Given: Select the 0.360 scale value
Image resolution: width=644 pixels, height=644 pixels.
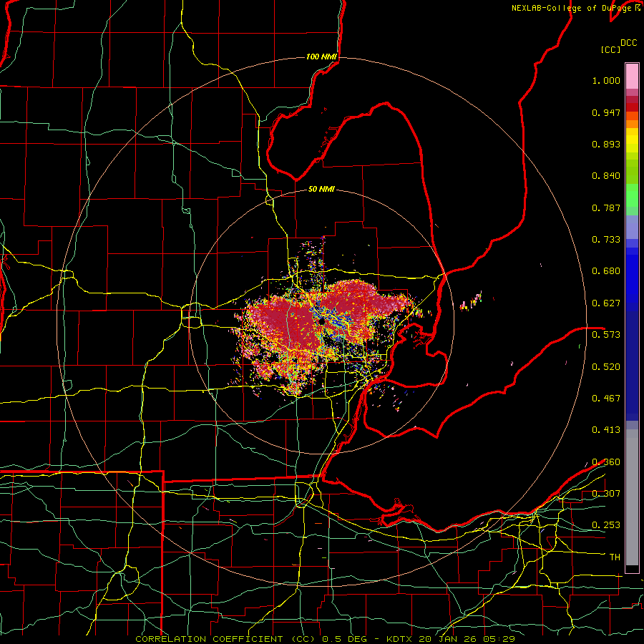Looking at the screenshot, I should 606,462.
